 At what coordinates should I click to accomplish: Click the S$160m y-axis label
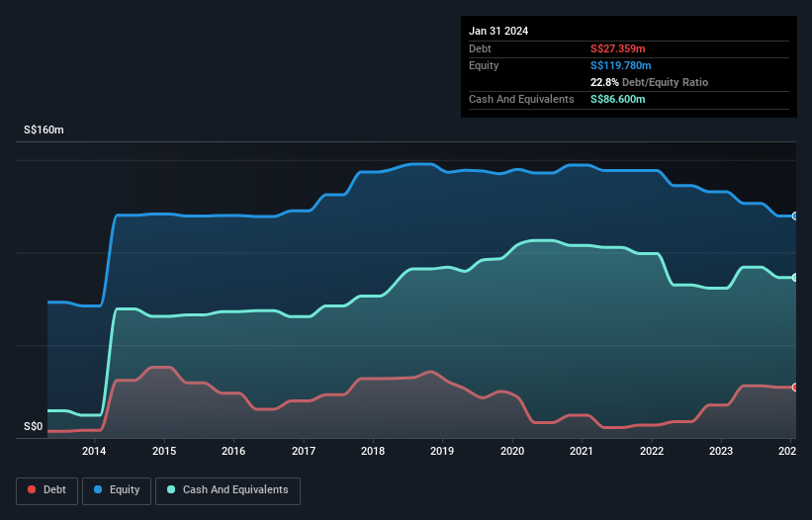(44, 130)
